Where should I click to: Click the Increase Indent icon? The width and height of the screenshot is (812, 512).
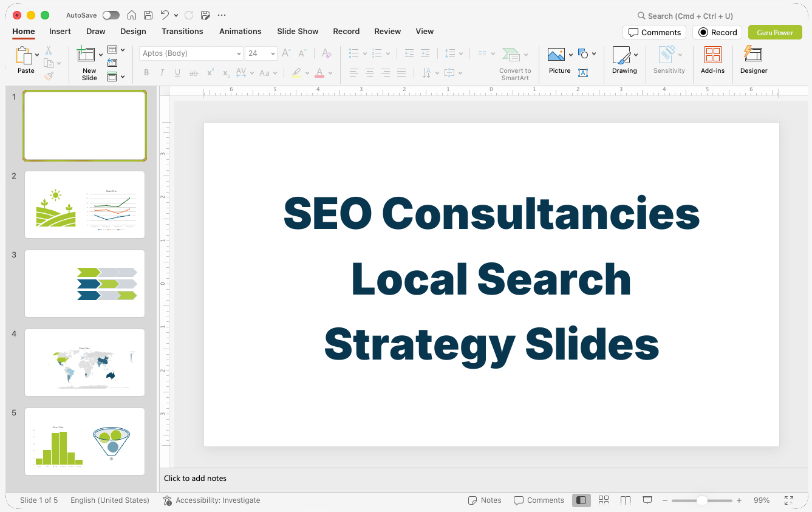[x=425, y=53]
